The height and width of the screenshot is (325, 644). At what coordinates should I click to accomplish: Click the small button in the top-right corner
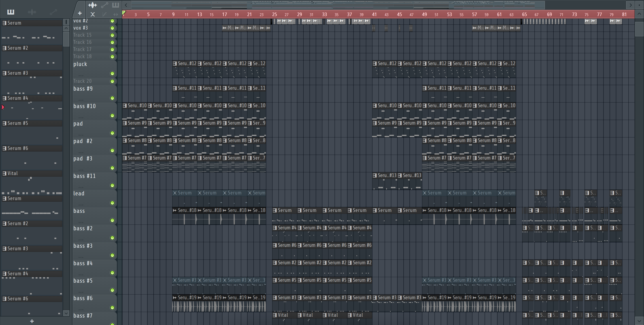pyautogui.click(x=639, y=5)
